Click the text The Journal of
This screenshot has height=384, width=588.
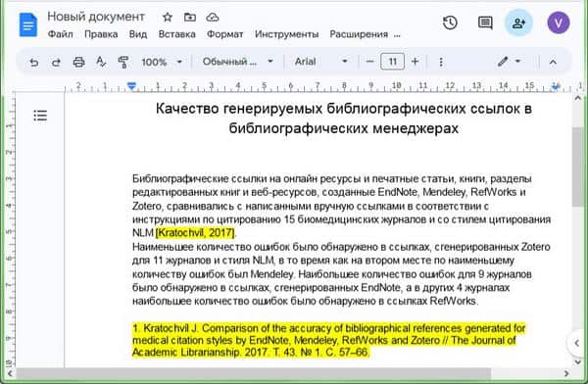[x=483, y=341]
